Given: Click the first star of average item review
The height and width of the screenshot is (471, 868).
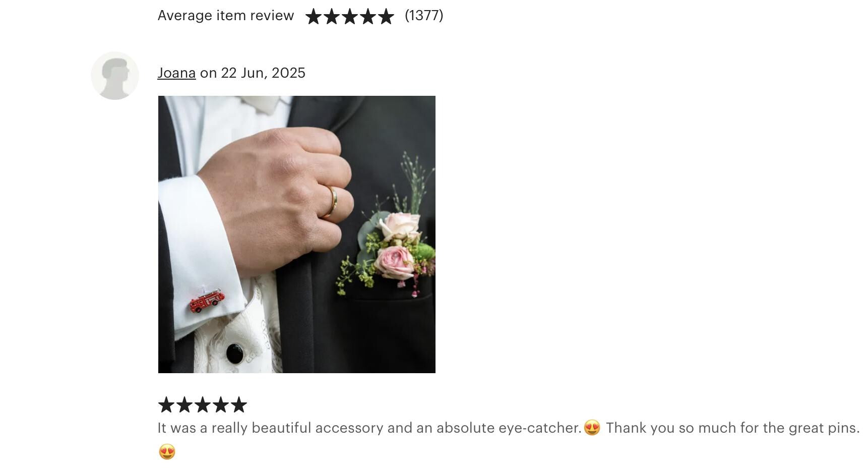Looking at the screenshot, I should pyautogui.click(x=314, y=17).
